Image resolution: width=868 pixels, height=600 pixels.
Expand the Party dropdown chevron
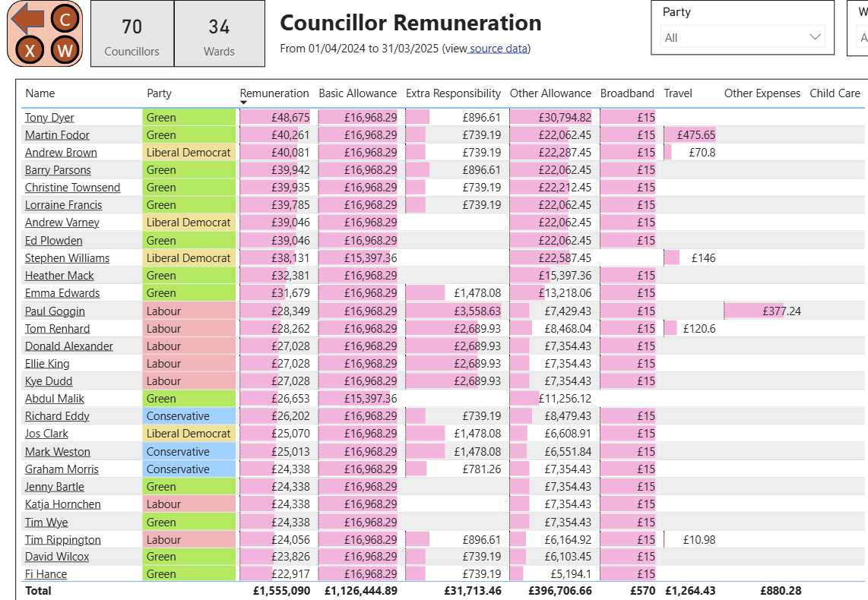[815, 37]
